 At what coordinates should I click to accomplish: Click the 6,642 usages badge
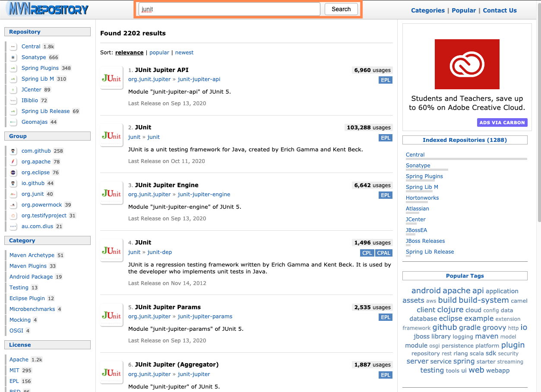click(x=372, y=185)
